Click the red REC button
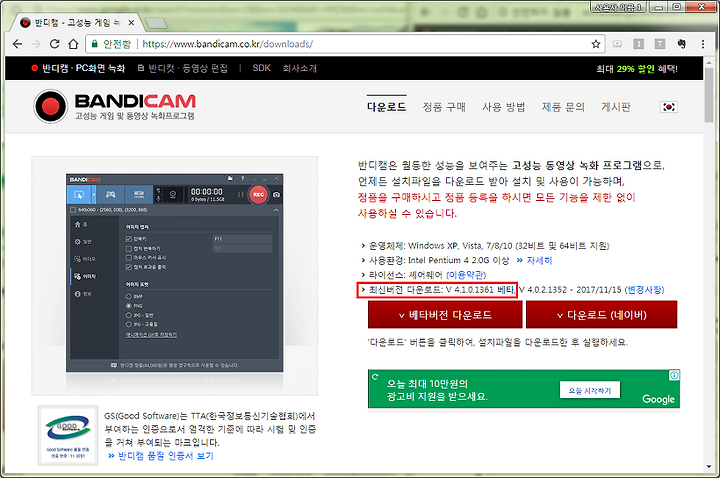Image resolution: width=720 pixels, height=478 pixels. tap(258, 195)
